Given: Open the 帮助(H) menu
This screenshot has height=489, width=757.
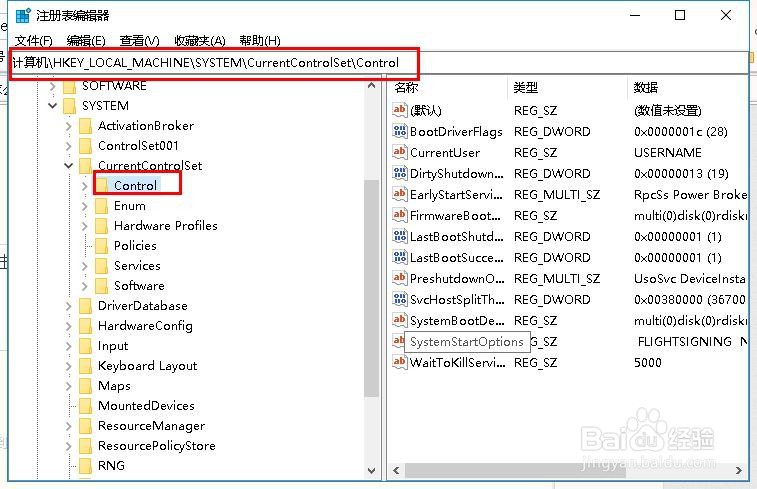Looking at the screenshot, I should (260, 41).
